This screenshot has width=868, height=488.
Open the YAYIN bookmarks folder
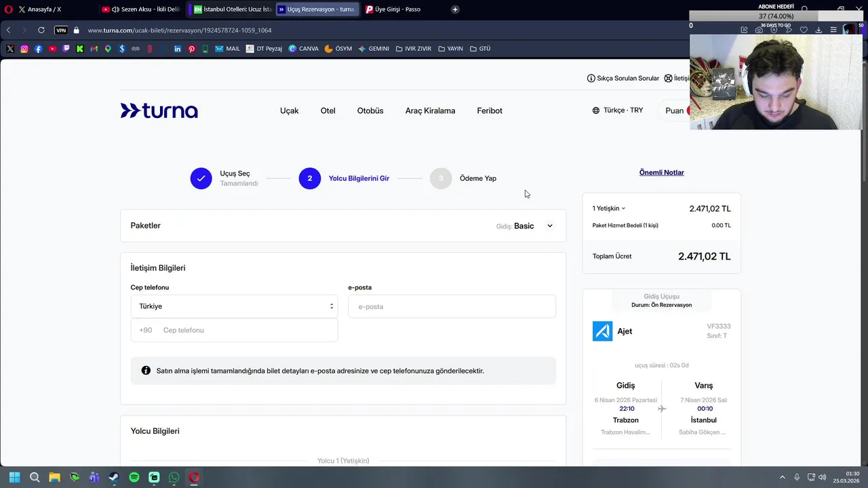(450, 49)
